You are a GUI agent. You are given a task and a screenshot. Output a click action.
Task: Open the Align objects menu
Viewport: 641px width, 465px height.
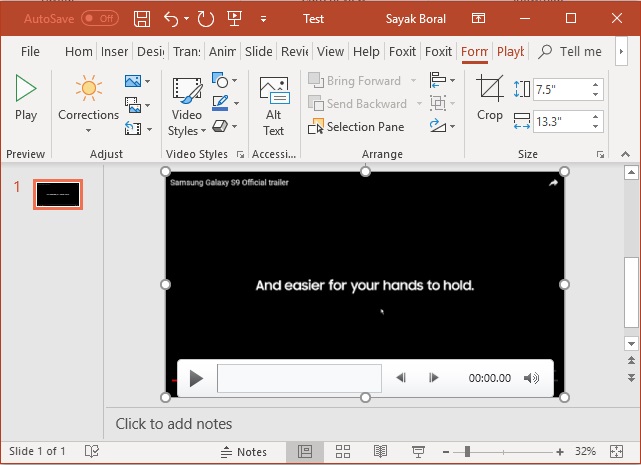pyautogui.click(x=442, y=80)
